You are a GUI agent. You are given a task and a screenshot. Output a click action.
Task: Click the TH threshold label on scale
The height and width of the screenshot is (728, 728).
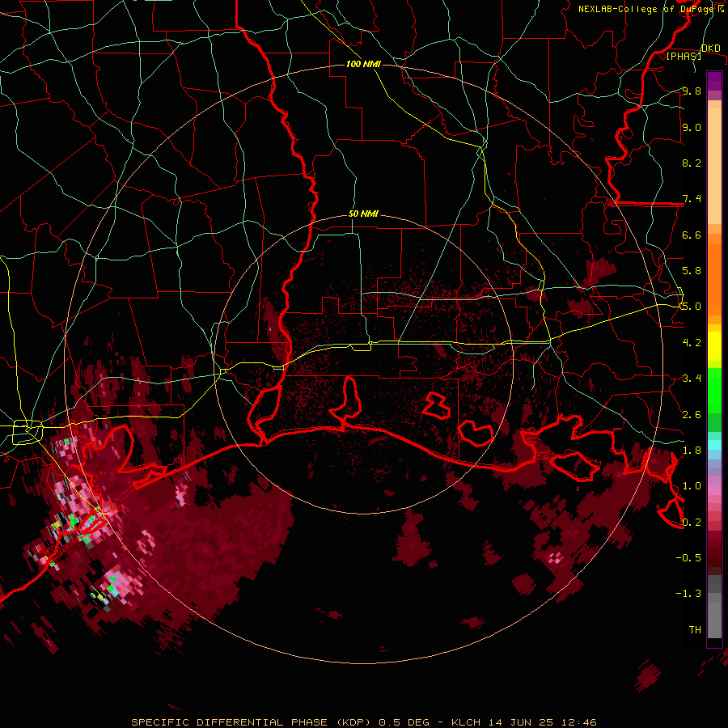tap(695, 630)
